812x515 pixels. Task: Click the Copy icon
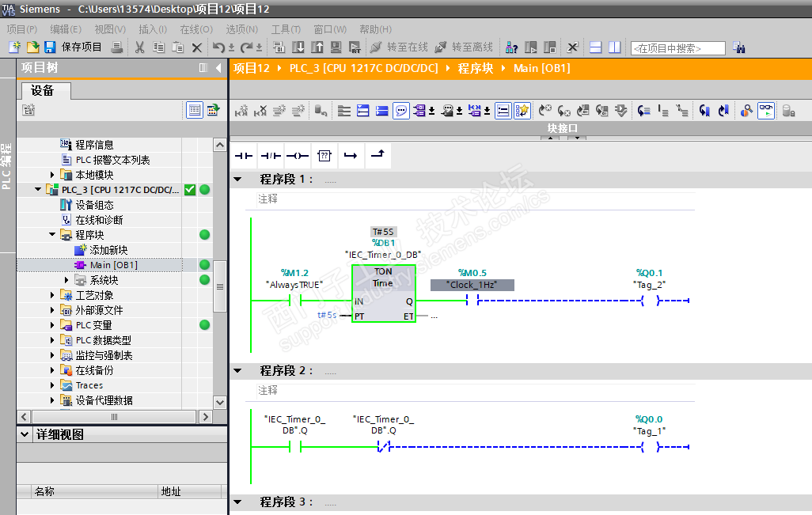pyautogui.click(x=158, y=47)
